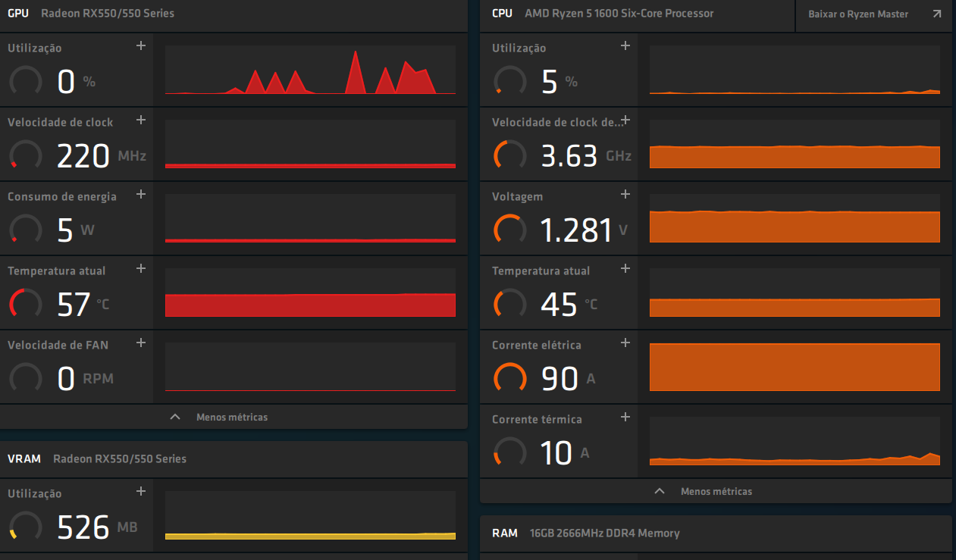Click the chevron up arrow under GPU metrics
This screenshot has width=956, height=560.
click(x=175, y=417)
